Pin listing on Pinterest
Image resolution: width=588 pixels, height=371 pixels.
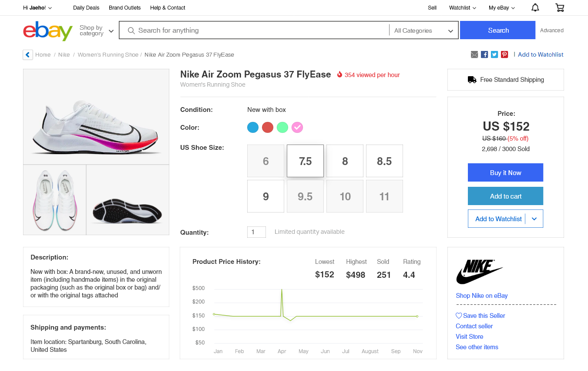click(504, 54)
